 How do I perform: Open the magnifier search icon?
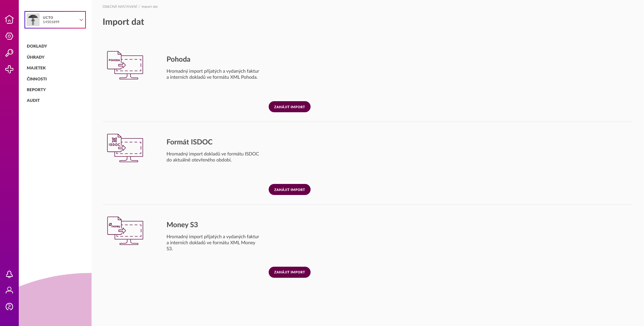(9, 53)
